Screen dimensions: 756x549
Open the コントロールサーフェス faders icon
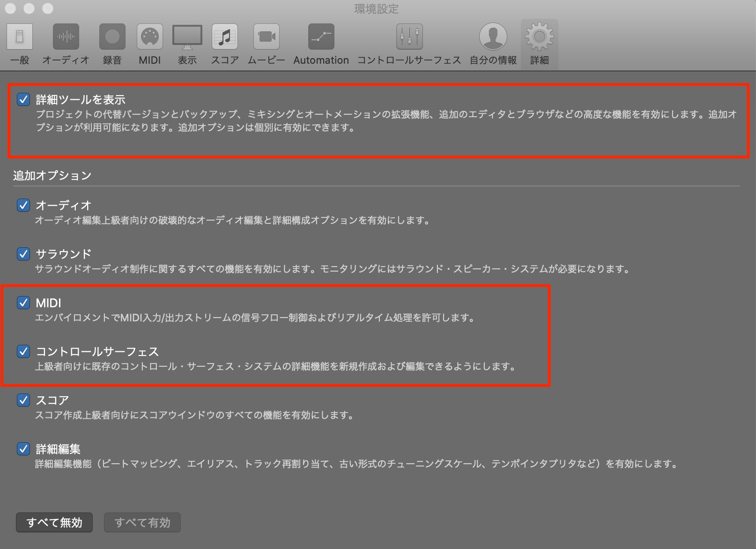(409, 37)
